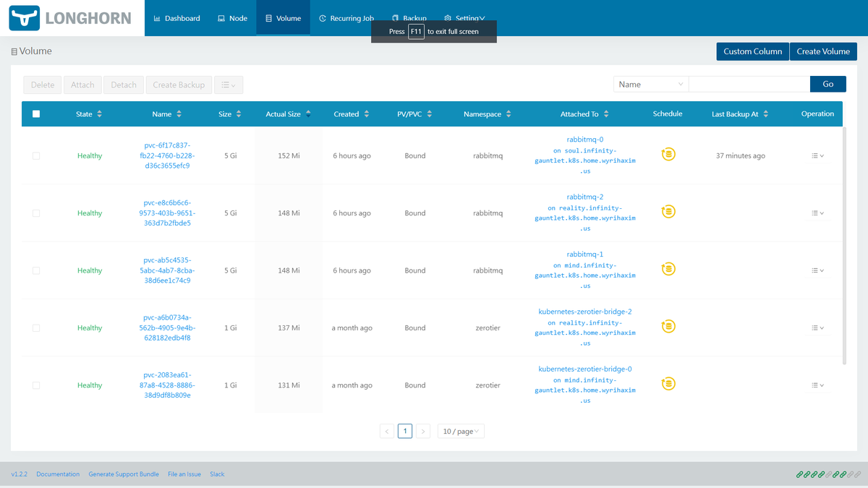Click the Attach toolbar button

(x=82, y=85)
